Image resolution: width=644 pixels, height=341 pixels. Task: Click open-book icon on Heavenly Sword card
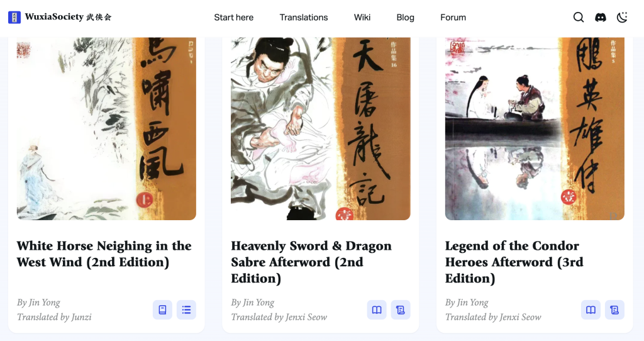377,310
